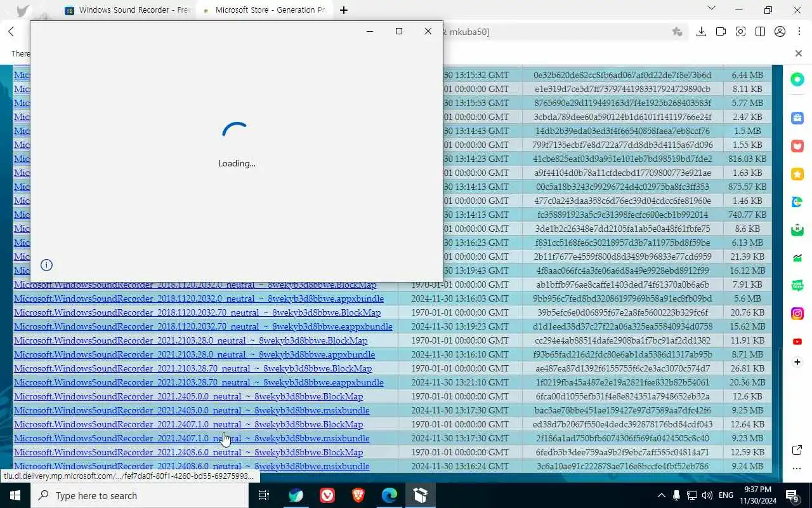Open Task View on the taskbar
The width and height of the screenshot is (812, 508).
(264, 495)
